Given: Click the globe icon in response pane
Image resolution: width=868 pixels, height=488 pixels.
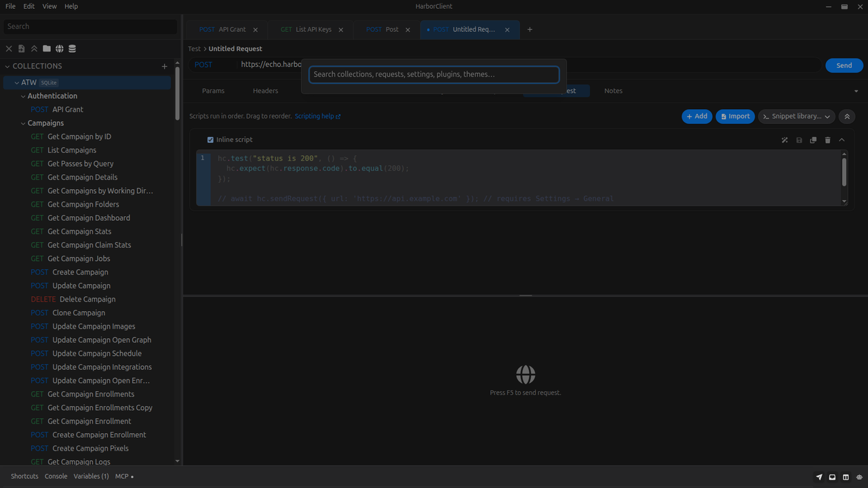Looking at the screenshot, I should 526,375.
